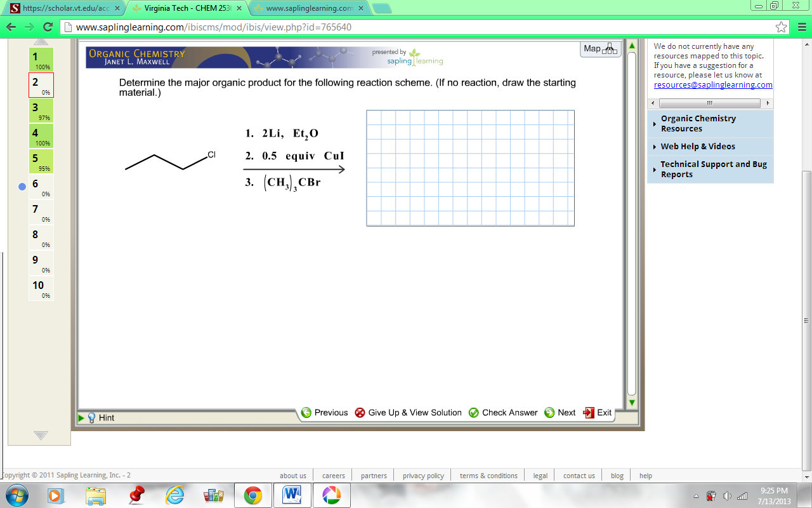Open the Map view in Sapling
812x508 pixels.
[599, 48]
